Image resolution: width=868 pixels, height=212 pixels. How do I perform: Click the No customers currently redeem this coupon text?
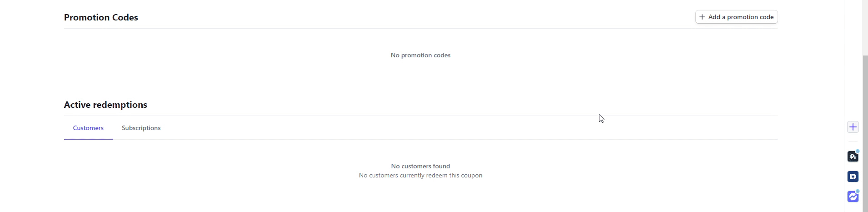point(420,175)
